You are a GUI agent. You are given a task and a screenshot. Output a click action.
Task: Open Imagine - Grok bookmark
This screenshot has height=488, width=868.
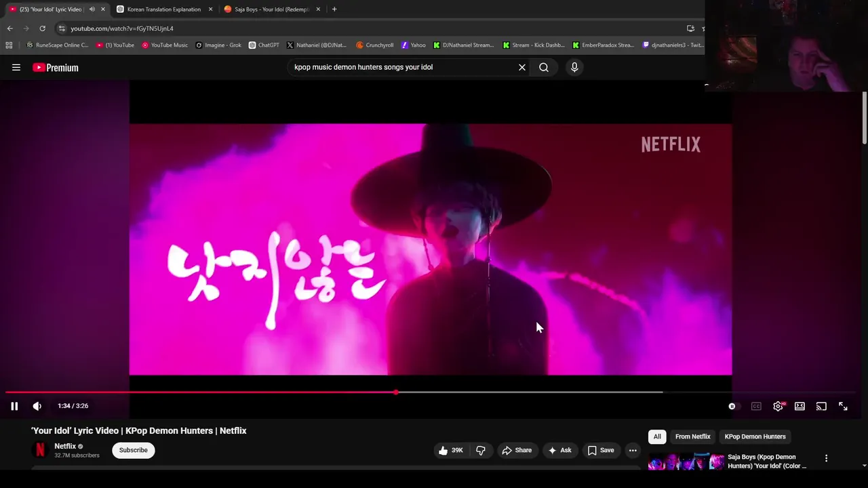(218, 45)
